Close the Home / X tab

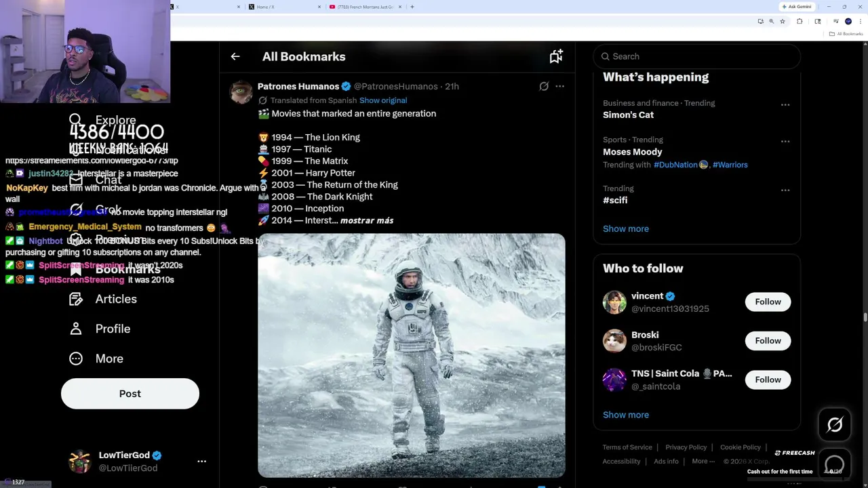click(x=319, y=7)
